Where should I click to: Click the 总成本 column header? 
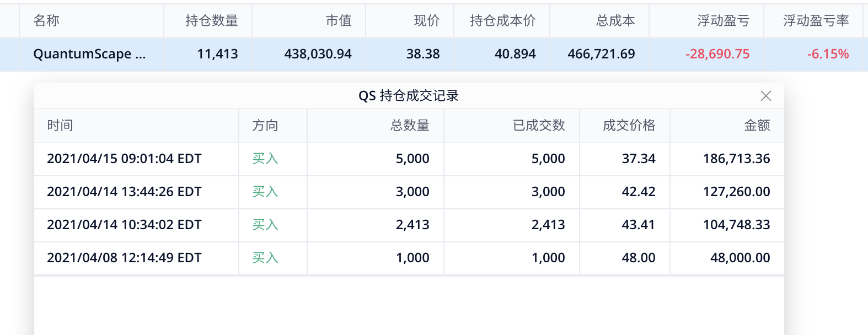[x=615, y=20]
